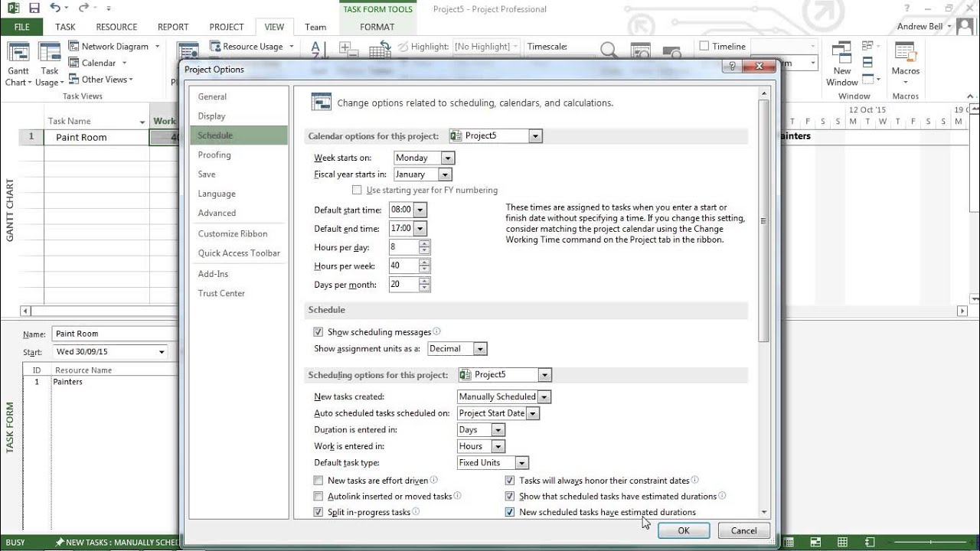
Task: Click the Team Planner icon in the ribbon
Action: pyautogui.click(x=188, y=51)
